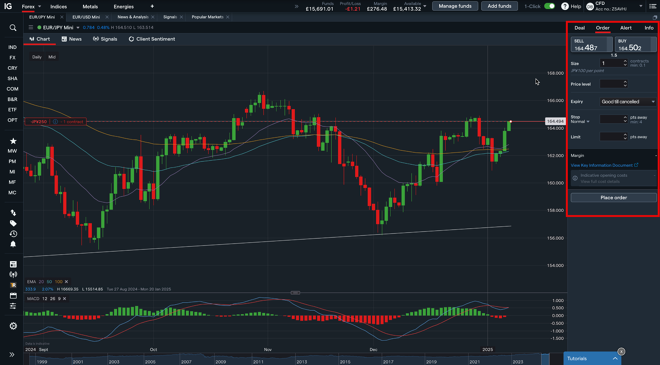
Task: Open the EUR/USD Mini tab
Action: point(86,17)
